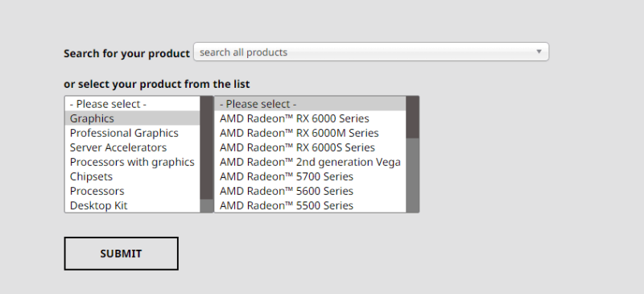Pick Chipsets in the product list

pyautogui.click(x=132, y=176)
